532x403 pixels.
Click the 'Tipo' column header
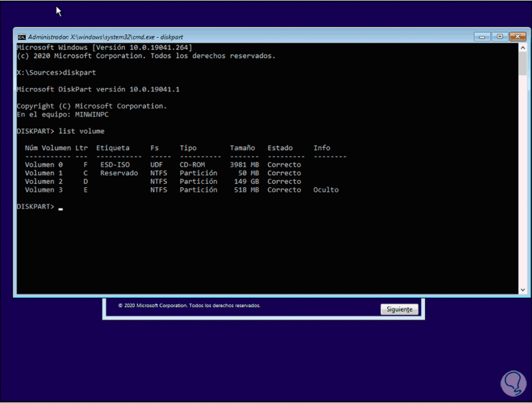coord(188,148)
